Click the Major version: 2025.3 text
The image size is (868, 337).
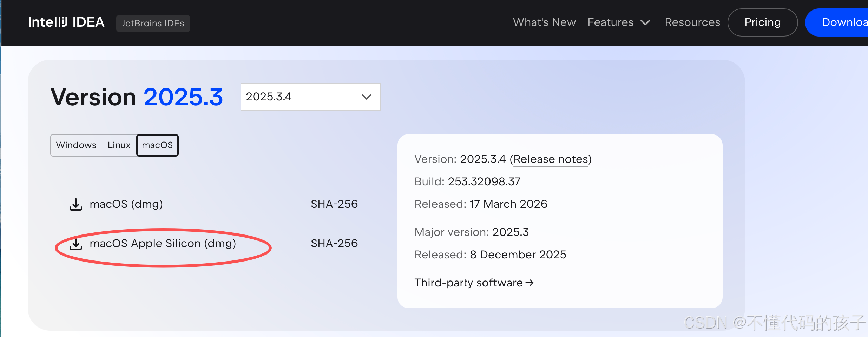pos(472,232)
